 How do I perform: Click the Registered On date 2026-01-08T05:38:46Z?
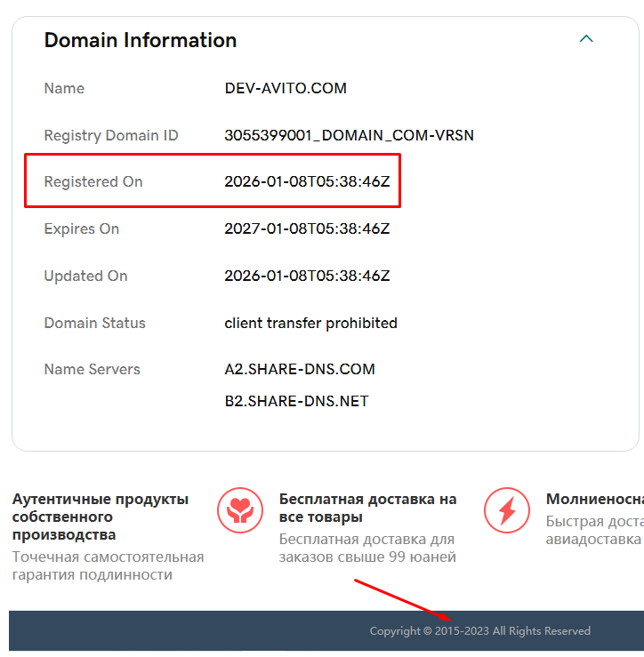308,181
